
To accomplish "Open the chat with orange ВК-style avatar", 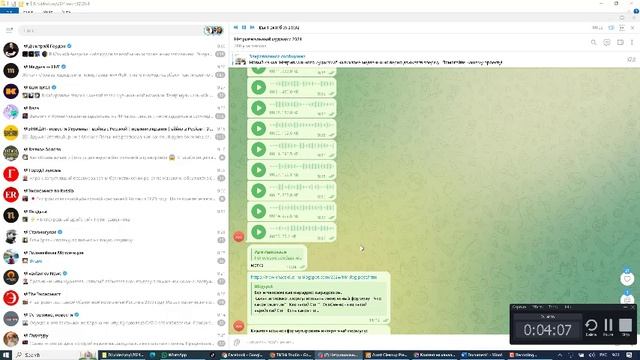I will point(114,91).
